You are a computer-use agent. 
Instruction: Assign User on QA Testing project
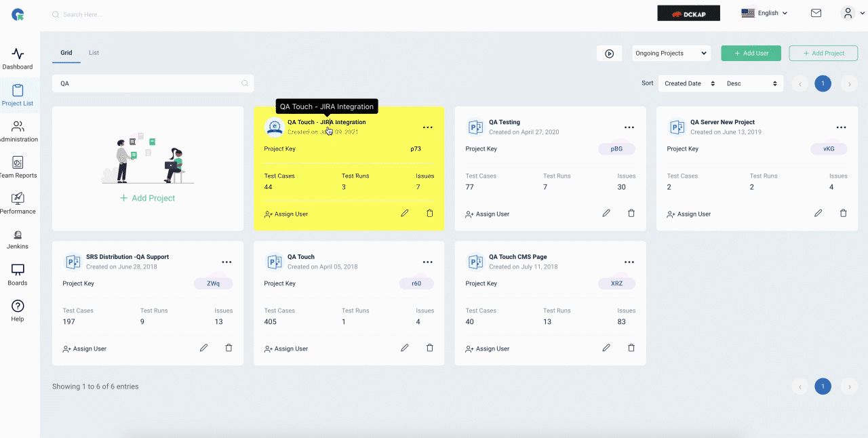(488, 214)
